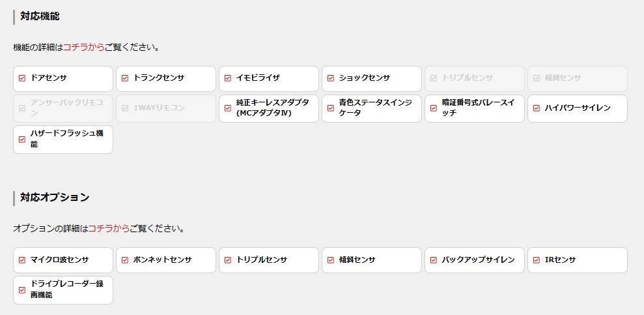Screen dimensions: 644x315
Task: Toggle the ハザードフラッシュ機能 checkbox
Action: (22, 140)
